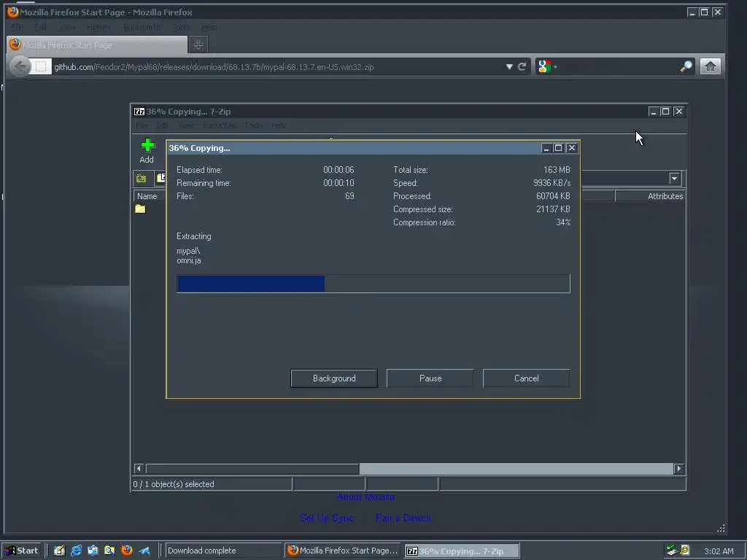This screenshot has height=560, width=747.
Task: Click the search magnifier icon in Firefox
Action: [x=686, y=66]
